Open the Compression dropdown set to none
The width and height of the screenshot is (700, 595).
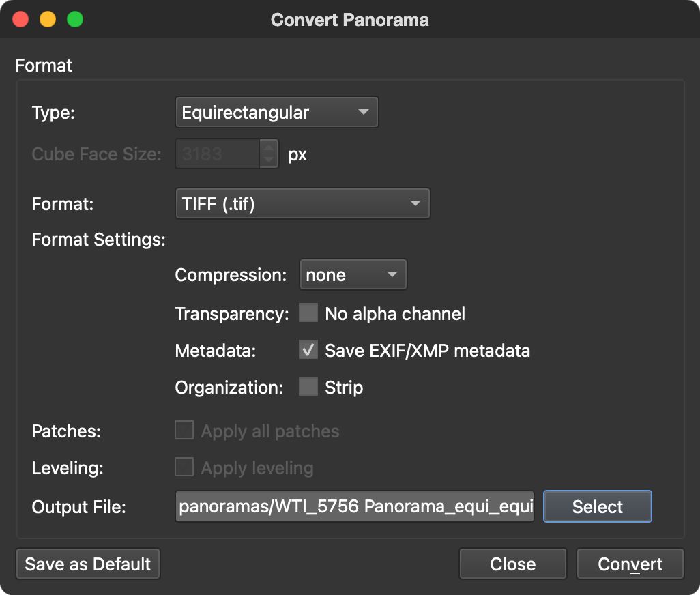(353, 274)
